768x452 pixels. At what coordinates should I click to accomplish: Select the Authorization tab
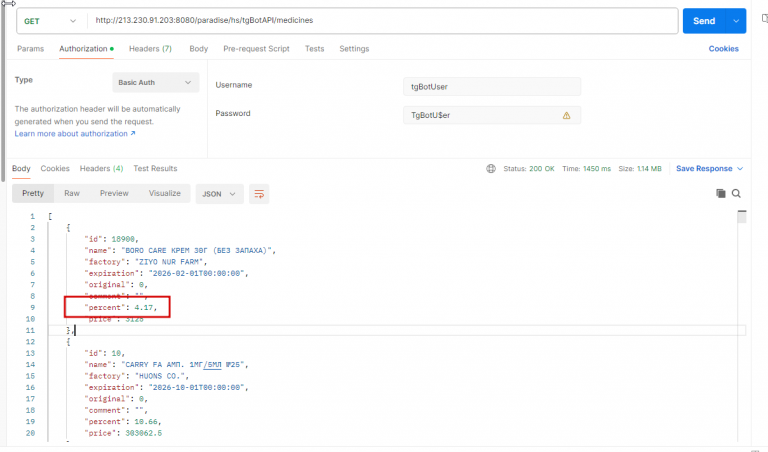coord(86,48)
